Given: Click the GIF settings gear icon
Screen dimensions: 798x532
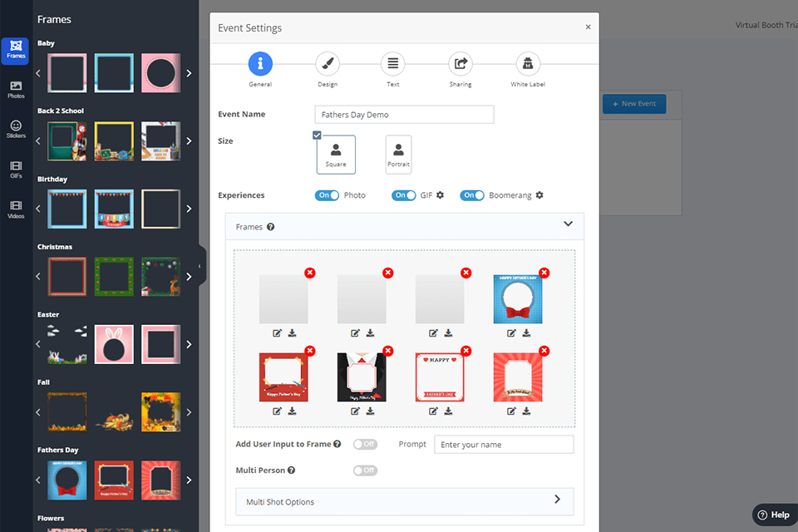Looking at the screenshot, I should pos(441,195).
